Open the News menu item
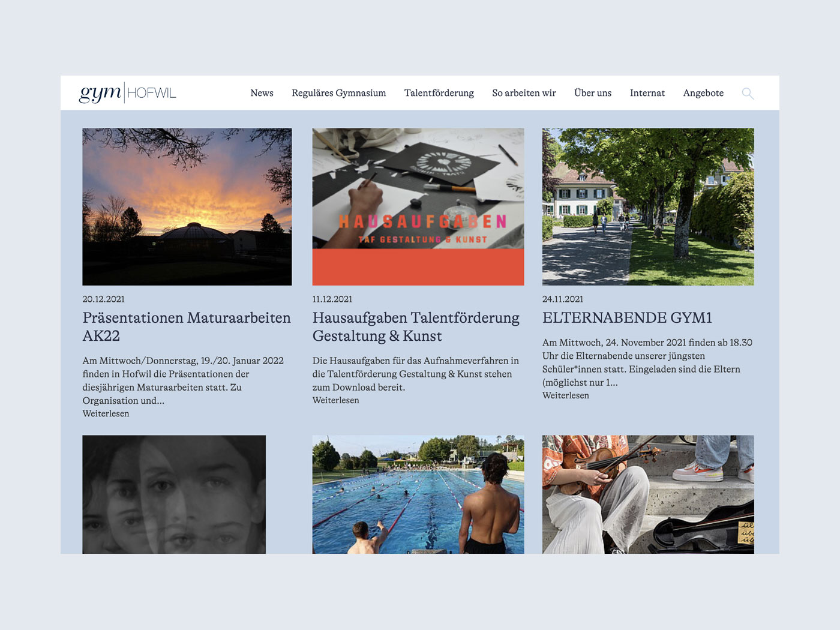Image resolution: width=840 pixels, height=630 pixels. (x=262, y=93)
